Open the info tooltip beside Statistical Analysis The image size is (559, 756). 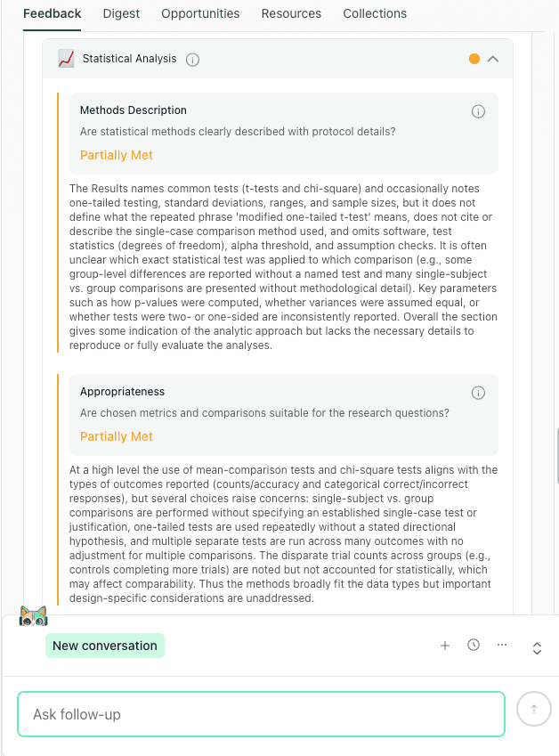[192, 59]
